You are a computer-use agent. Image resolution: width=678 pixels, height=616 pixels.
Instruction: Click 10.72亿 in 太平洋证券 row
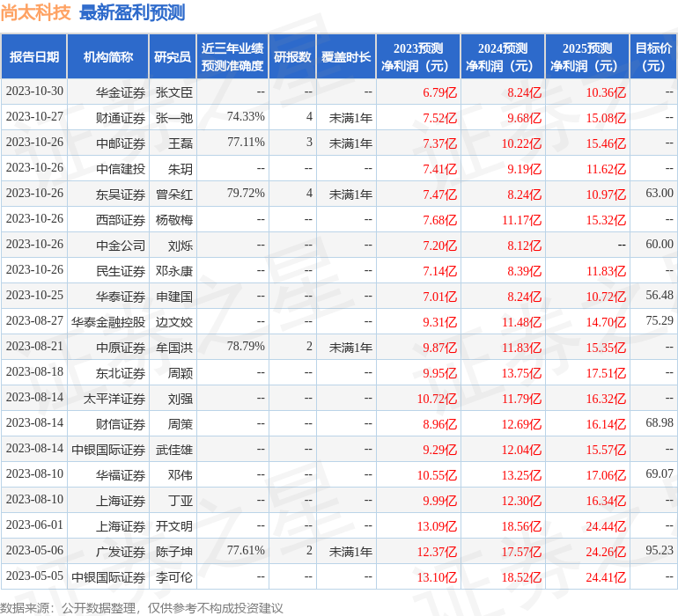point(437,398)
